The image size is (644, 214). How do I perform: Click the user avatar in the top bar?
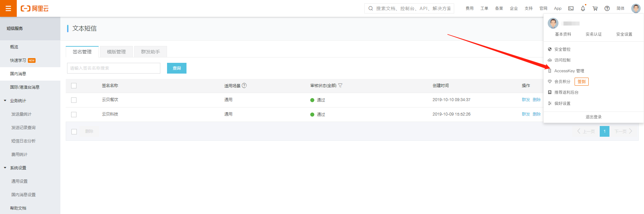pyautogui.click(x=636, y=8)
